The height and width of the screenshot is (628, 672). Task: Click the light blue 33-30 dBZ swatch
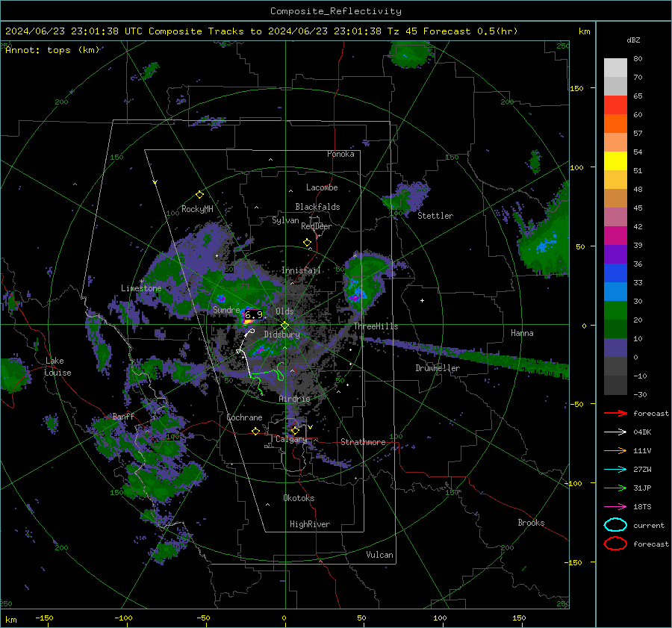(615, 291)
